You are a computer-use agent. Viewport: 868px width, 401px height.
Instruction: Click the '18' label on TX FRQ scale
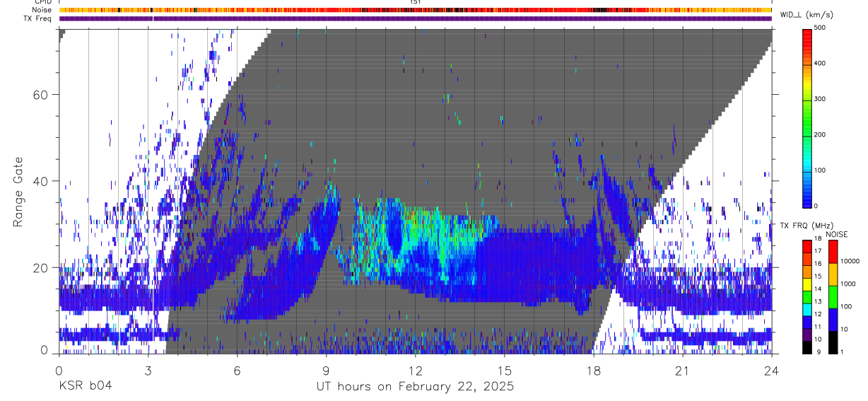tap(819, 240)
